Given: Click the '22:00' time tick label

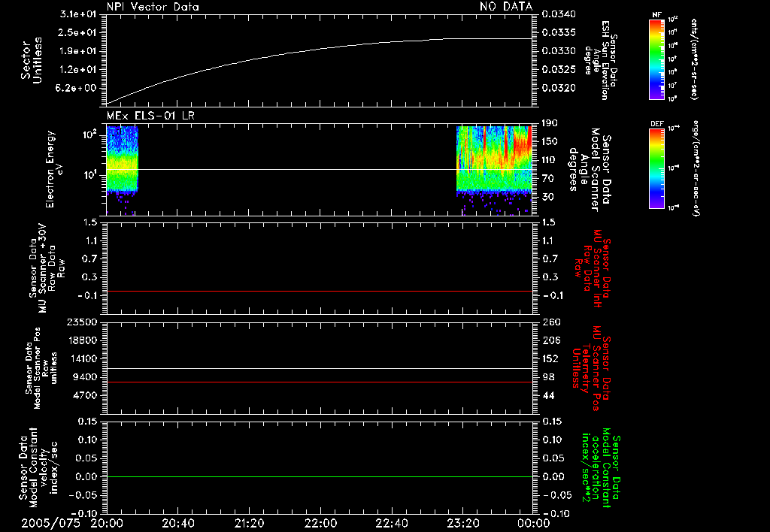Looking at the screenshot, I should point(320,523).
